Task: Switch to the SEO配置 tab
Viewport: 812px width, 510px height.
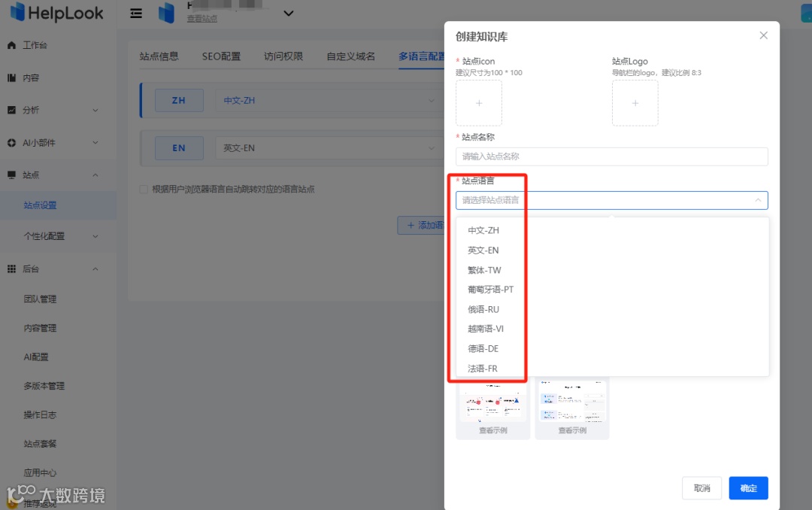Action: click(x=221, y=56)
